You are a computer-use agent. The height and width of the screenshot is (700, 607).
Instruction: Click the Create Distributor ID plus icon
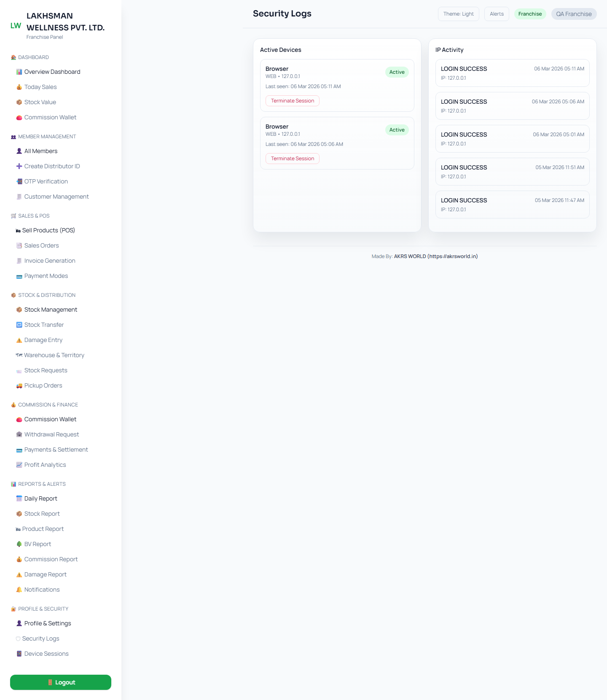19,167
